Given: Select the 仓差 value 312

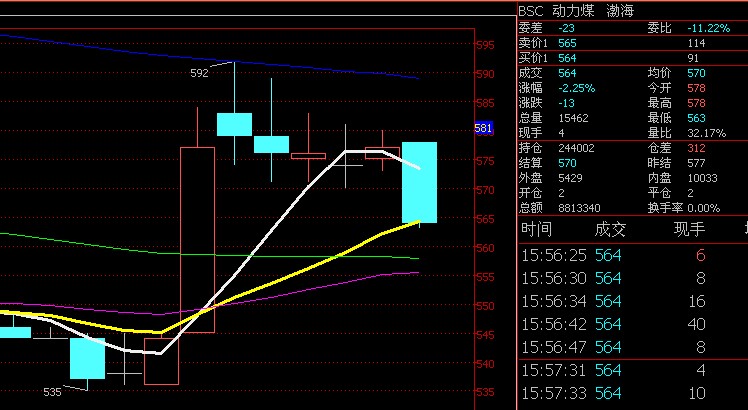Looking at the screenshot, I should pyautogui.click(x=696, y=148).
